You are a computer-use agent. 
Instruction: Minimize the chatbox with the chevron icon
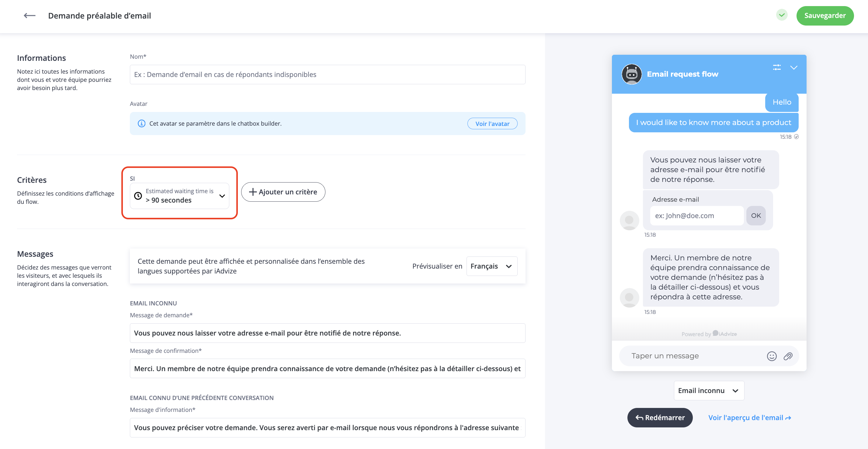pos(794,68)
